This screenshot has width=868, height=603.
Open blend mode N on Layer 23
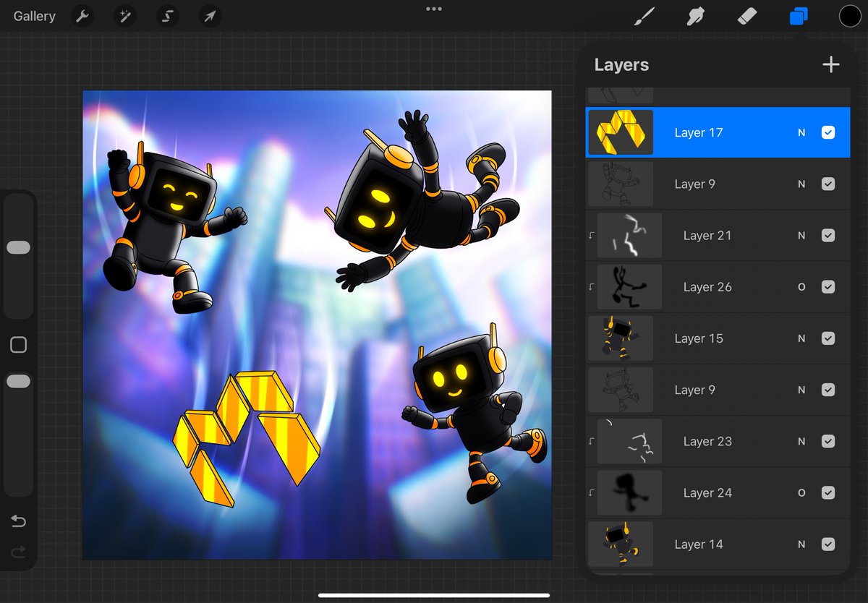coord(801,441)
